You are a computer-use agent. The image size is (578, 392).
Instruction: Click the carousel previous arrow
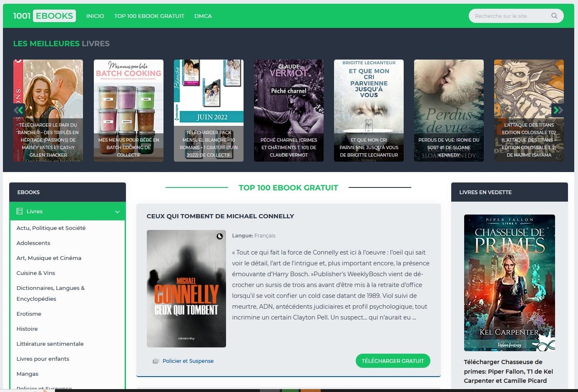pyautogui.click(x=19, y=110)
